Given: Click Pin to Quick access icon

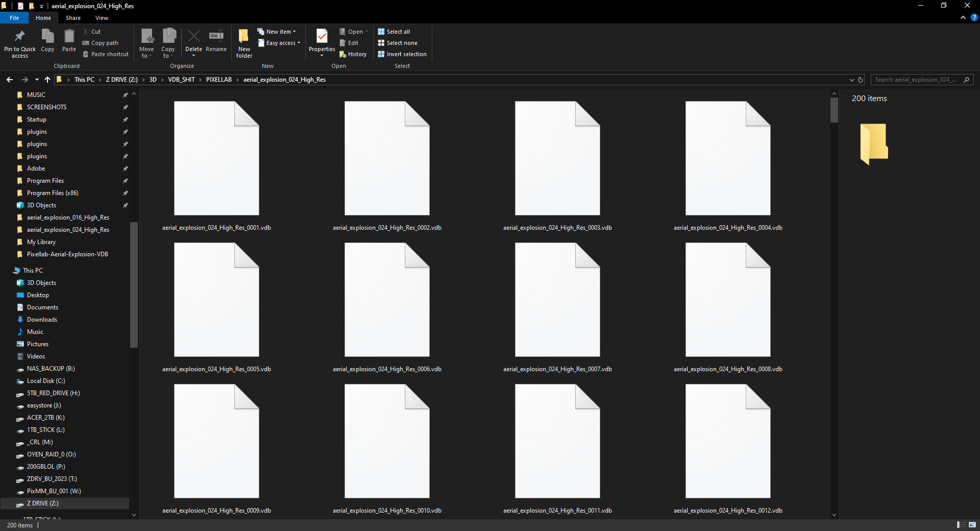Looking at the screenshot, I should [x=20, y=36].
